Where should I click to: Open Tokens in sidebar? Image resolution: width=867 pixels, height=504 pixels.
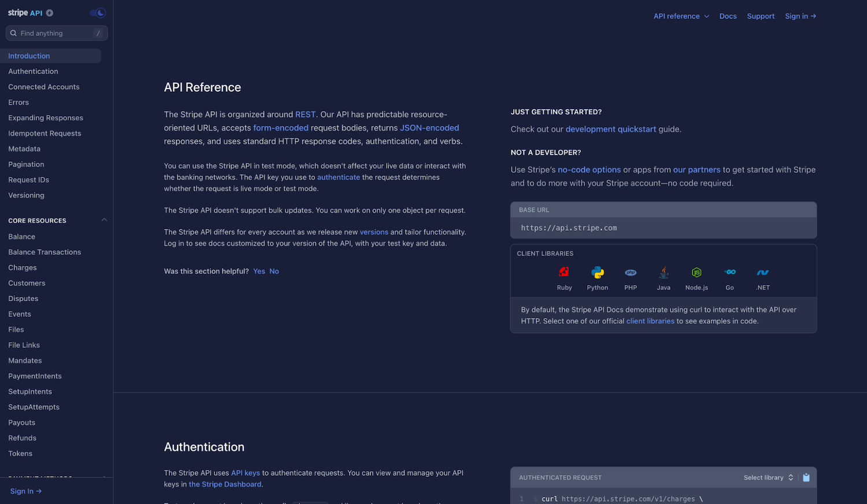click(20, 454)
